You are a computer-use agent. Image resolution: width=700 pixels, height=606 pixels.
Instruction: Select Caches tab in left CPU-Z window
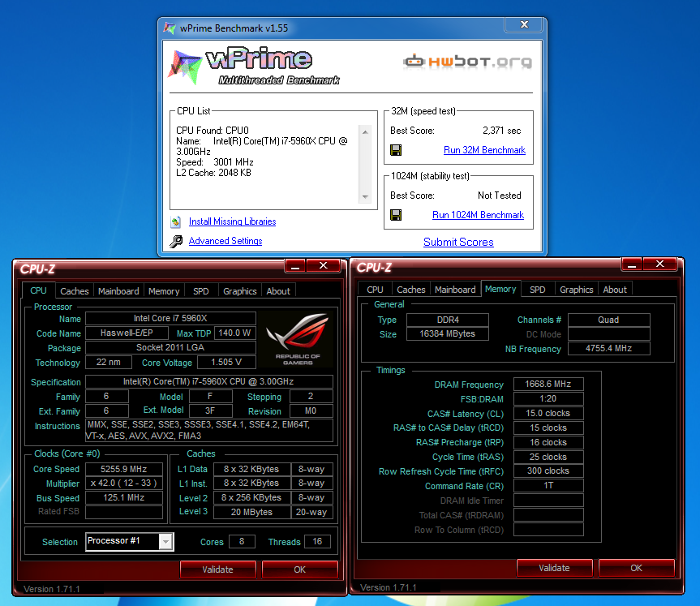(74, 291)
